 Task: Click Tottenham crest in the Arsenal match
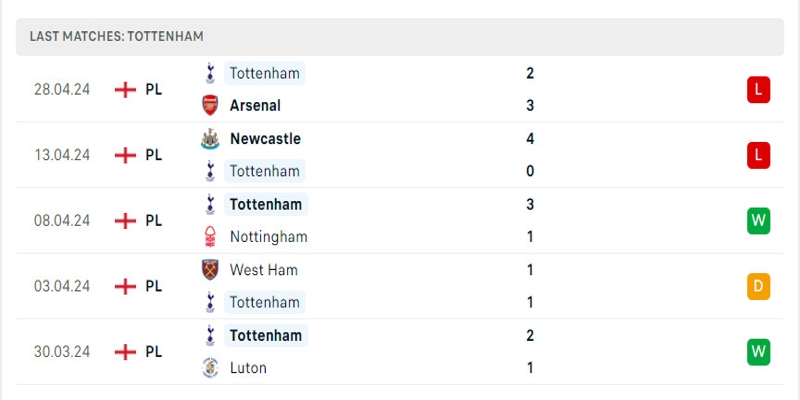210,73
